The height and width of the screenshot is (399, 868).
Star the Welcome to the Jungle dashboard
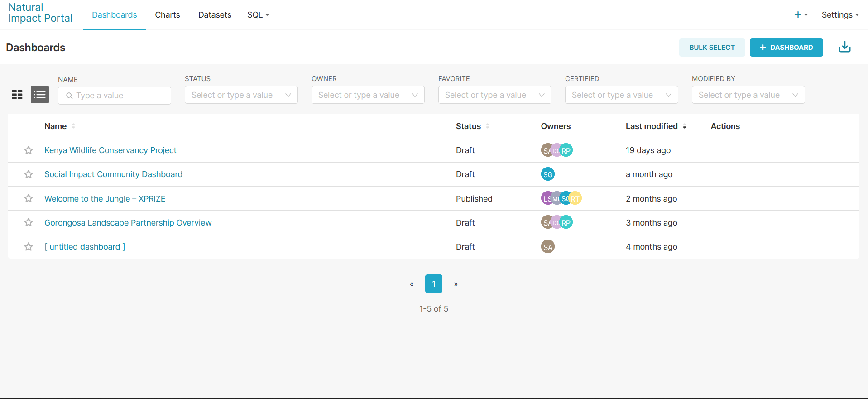[x=29, y=198]
